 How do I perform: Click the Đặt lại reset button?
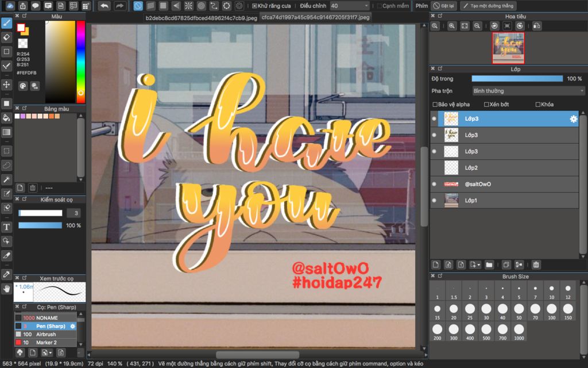[x=445, y=6]
